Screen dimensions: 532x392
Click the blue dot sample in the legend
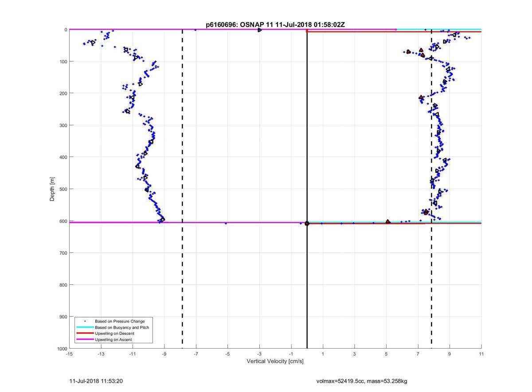pyautogui.click(x=85, y=321)
